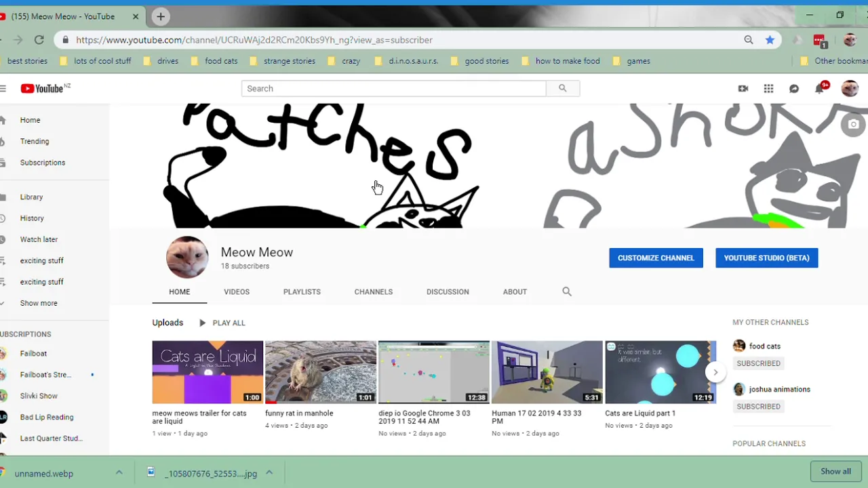Switch to the ABOUT tab
The width and height of the screenshot is (868, 488).
[x=515, y=291]
